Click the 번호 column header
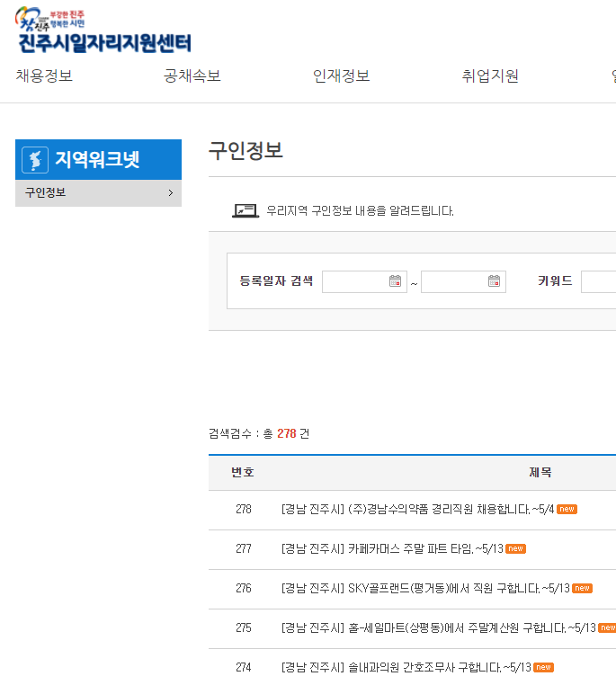 pos(243,472)
